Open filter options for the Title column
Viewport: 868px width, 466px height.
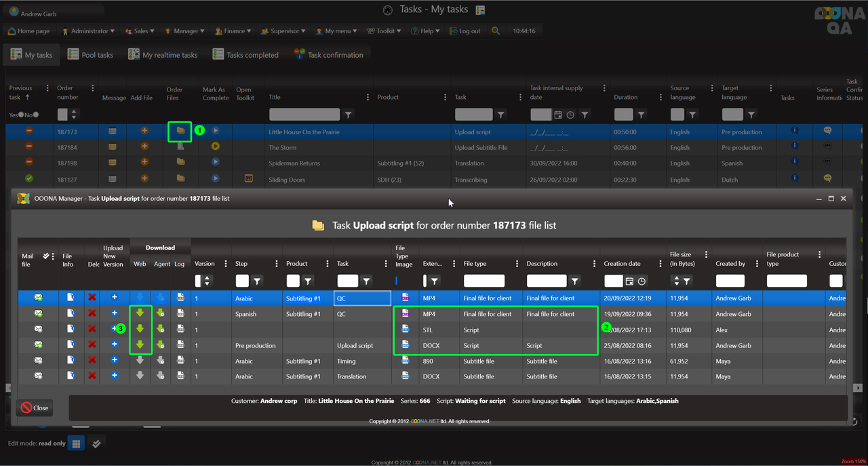(x=348, y=115)
